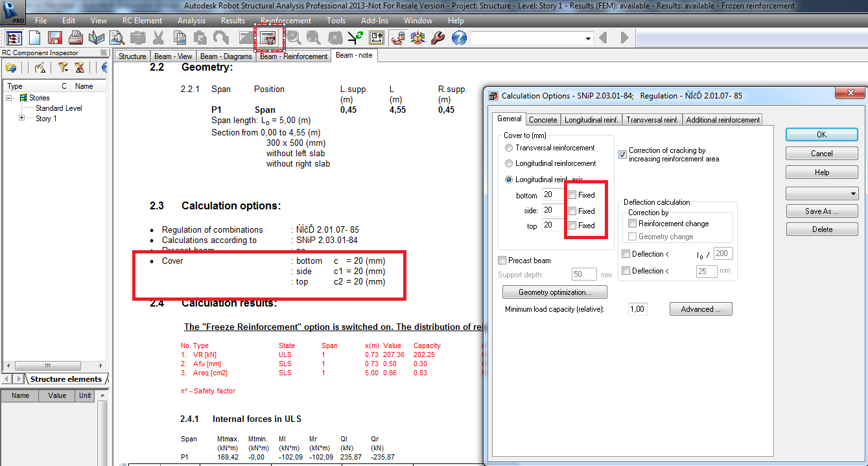Collapse the Stories tree node
868x466 pixels.
point(10,98)
